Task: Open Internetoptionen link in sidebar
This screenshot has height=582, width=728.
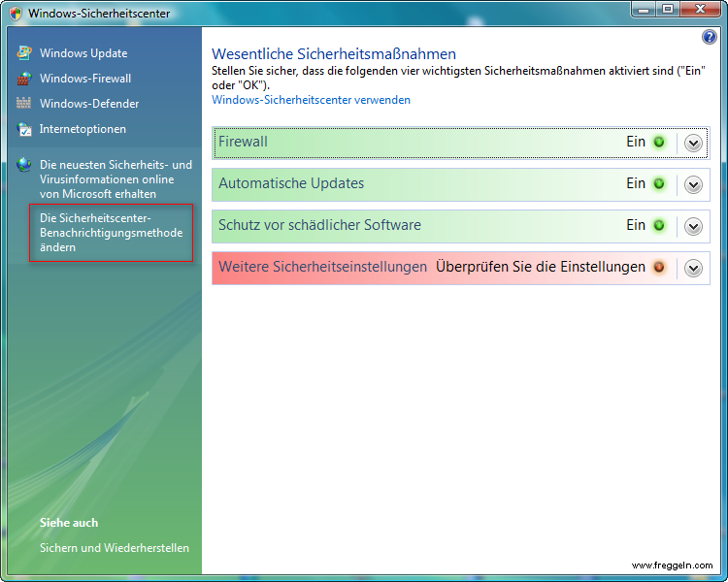Action: (83, 129)
